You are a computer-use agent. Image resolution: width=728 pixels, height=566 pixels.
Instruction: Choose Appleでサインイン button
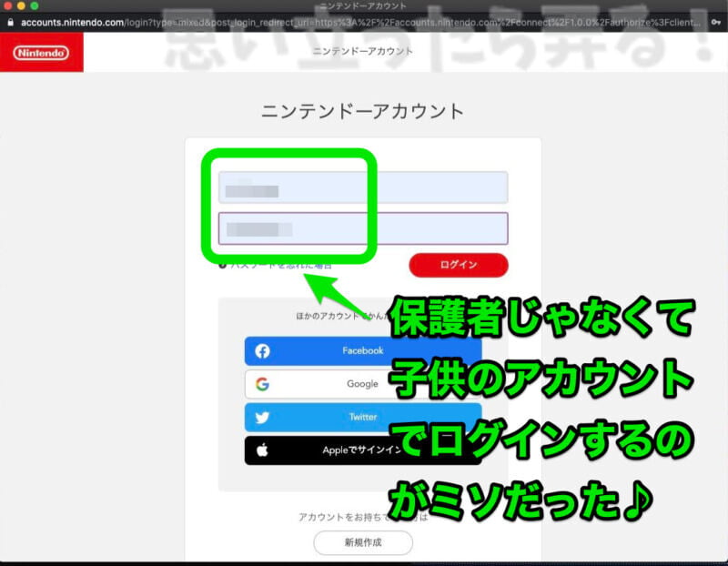(363, 450)
